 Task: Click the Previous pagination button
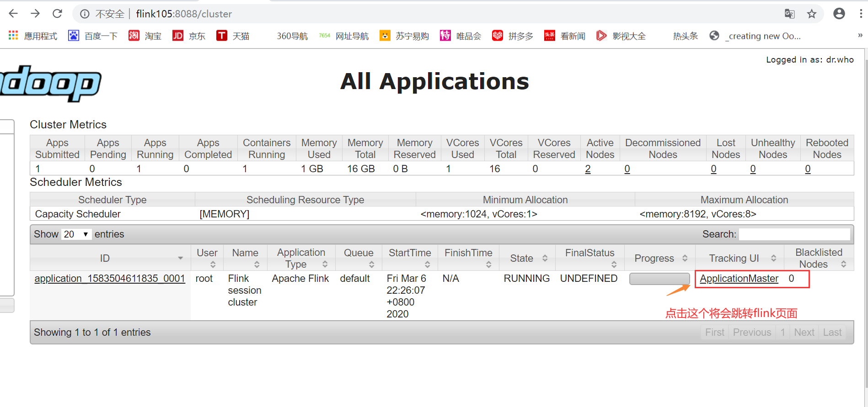tap(752, 333)
